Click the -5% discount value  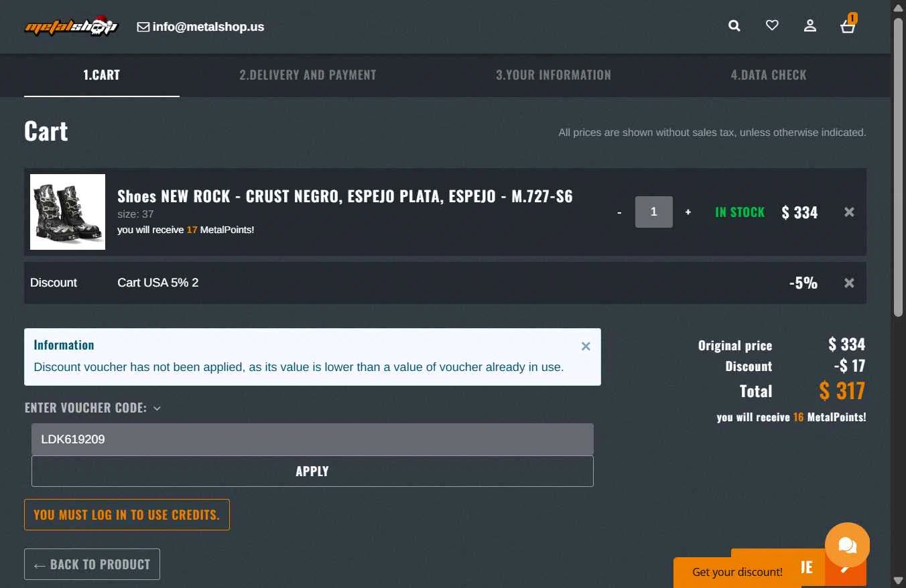point(803,283)
